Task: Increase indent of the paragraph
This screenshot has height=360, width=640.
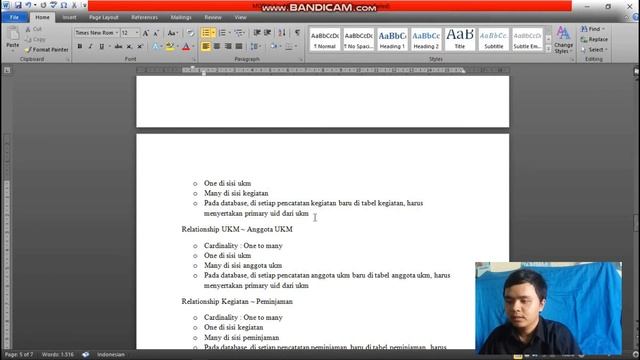Action: pyautogui.click(x=268, y=33)
